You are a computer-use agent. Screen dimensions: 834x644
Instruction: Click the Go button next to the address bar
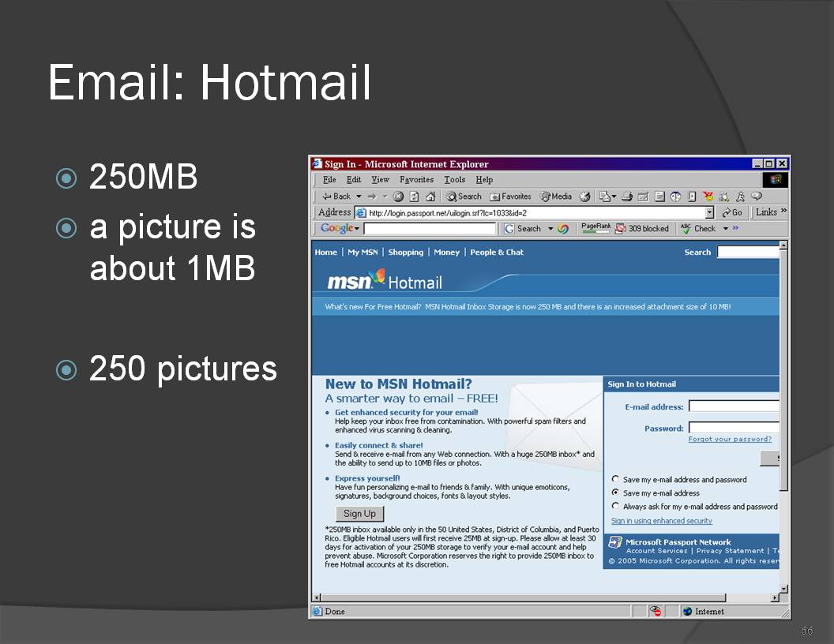[x=732, y=212]
